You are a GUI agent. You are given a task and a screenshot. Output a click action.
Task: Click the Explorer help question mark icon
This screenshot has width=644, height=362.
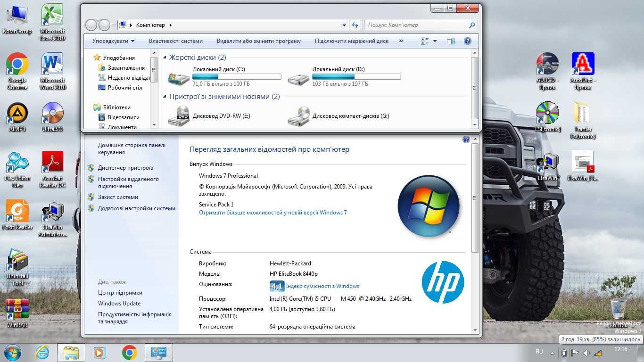(468, 41)
